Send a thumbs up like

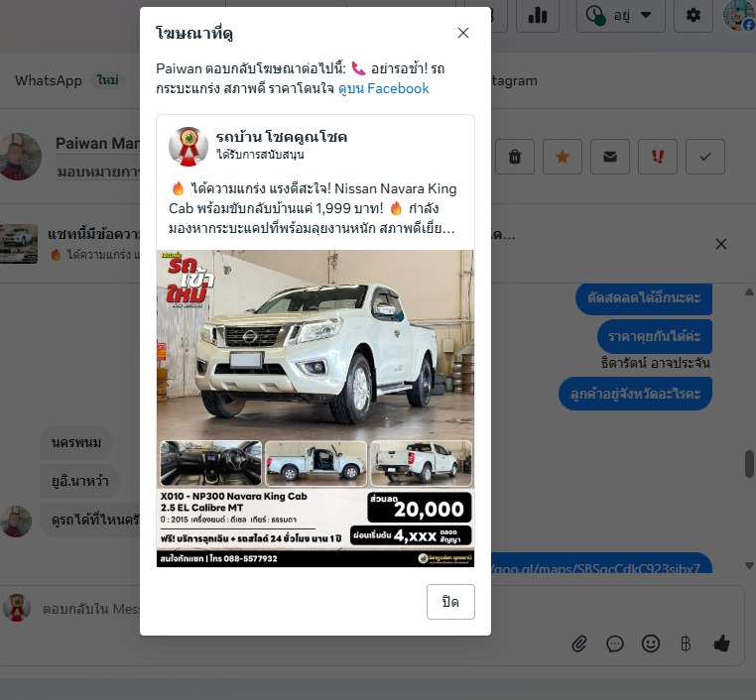(x=721, y=643)
